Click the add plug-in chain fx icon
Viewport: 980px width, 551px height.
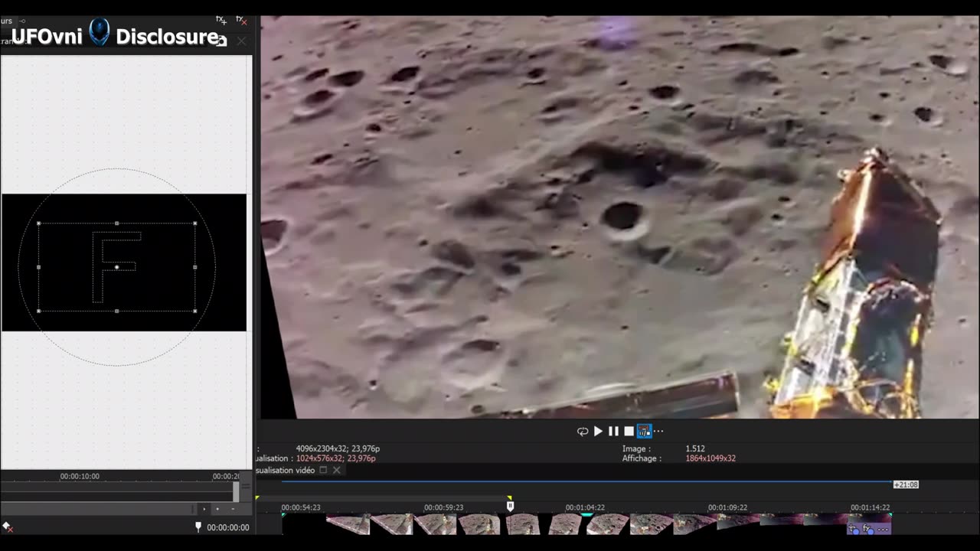(x=221, y=19)
